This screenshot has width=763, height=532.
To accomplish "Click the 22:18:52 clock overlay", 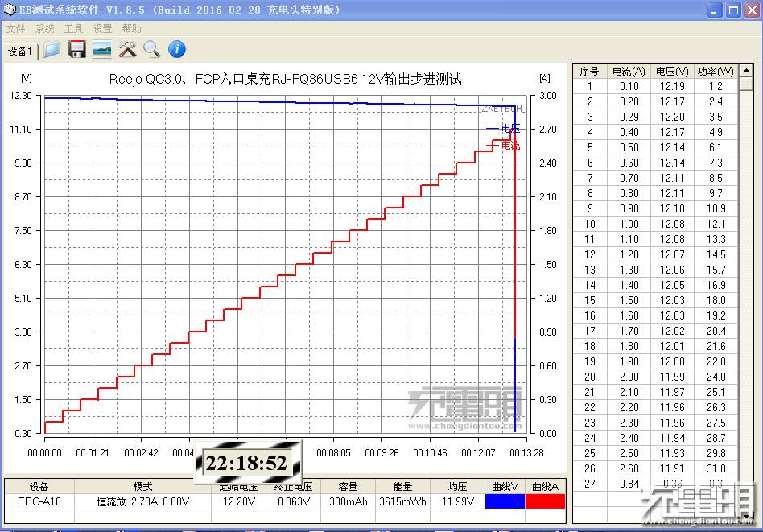I will coord(247,463).
